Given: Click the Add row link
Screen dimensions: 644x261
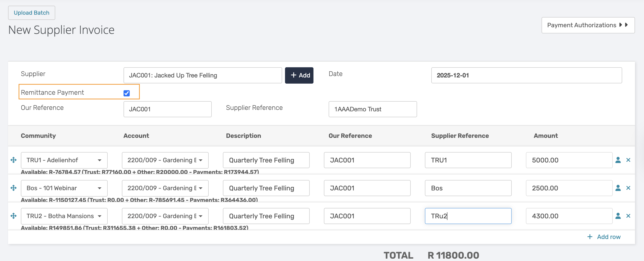Looking at the screenshot, I should [x=604, y=237].
